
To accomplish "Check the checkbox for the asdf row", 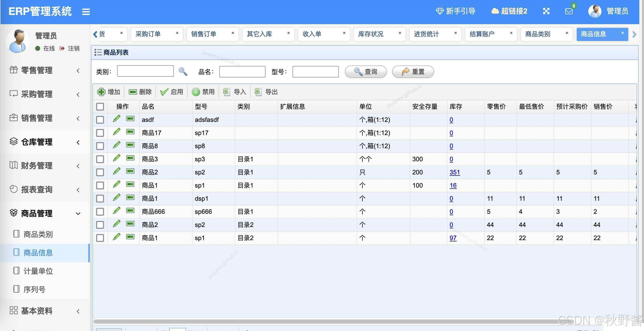I will [100, 120].
